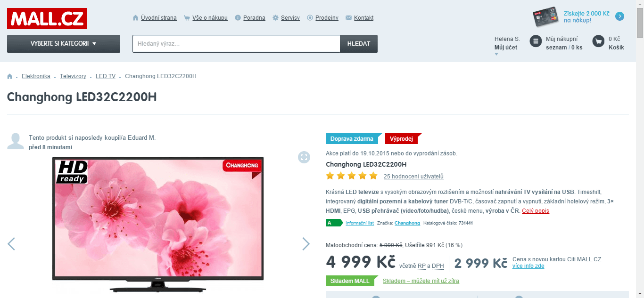This screenshot has width=644, height=298.
Task: Go to Televizory breadcrumb
Action: point(73,76)
